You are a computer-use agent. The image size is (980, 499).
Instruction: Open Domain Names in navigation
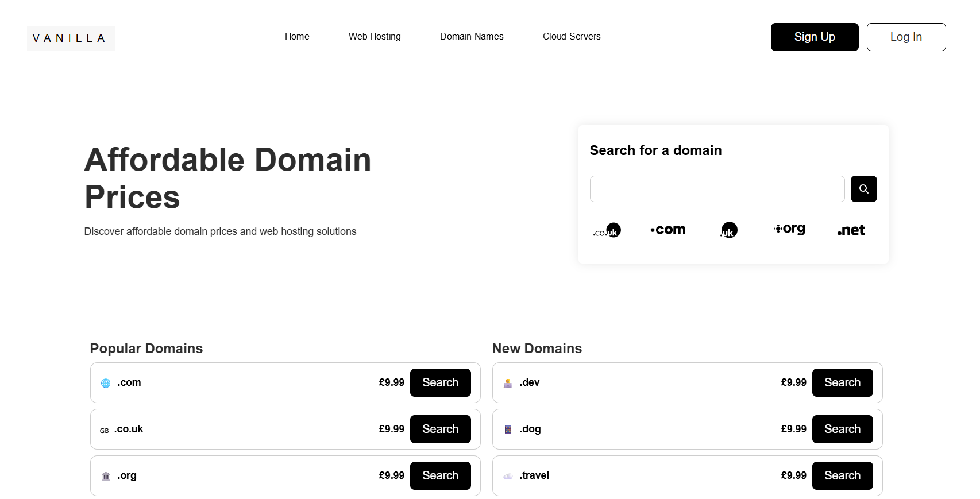coord(472,37)
